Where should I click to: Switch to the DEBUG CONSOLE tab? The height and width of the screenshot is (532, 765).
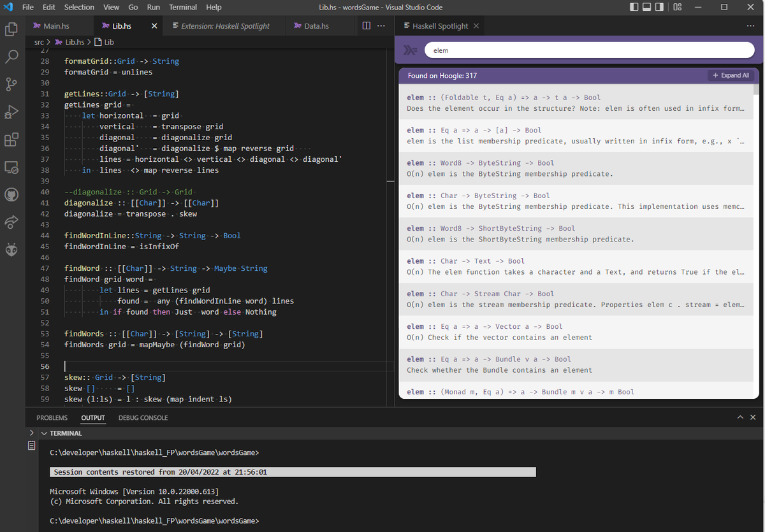143,418
